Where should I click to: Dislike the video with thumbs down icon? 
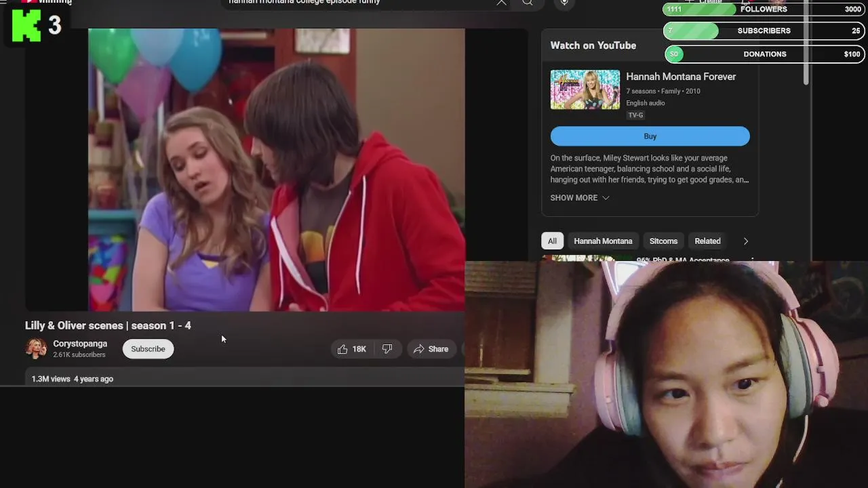387,349
